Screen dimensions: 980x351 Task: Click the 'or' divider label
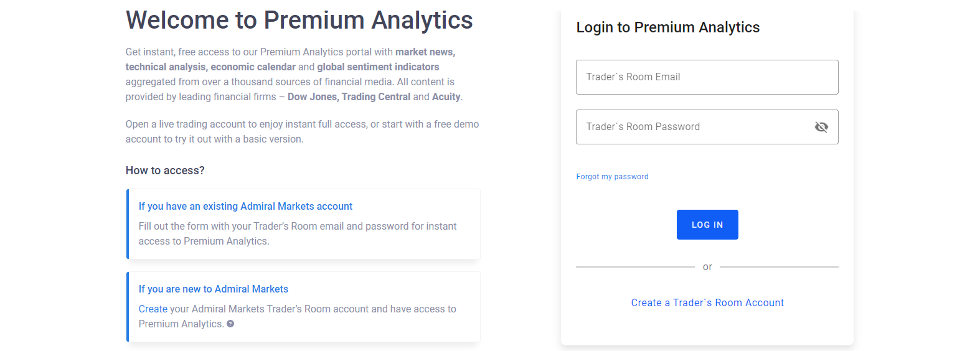tap(707, 267)
